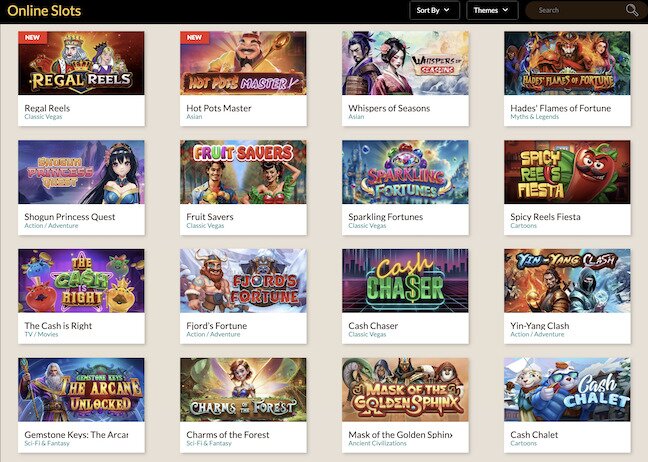Click the Cartoons theme under Cash Chalet
This screenshot has height=462, width=648.
pos(524,443)
